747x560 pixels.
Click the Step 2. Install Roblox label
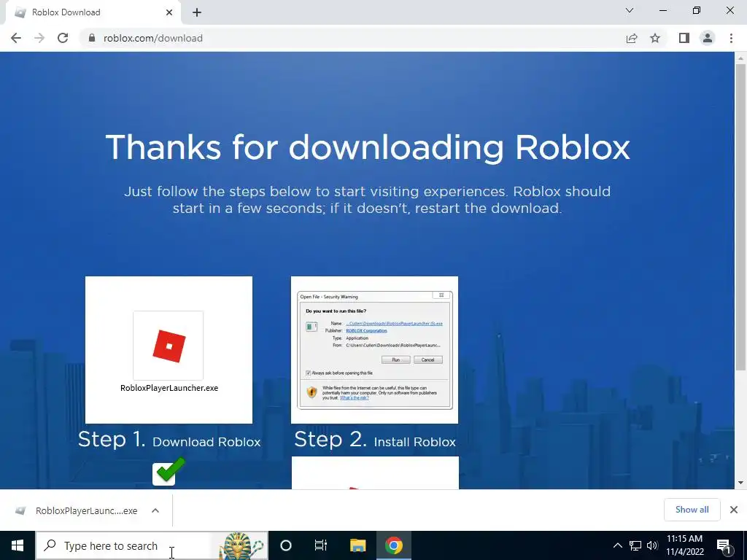(375, 440)
